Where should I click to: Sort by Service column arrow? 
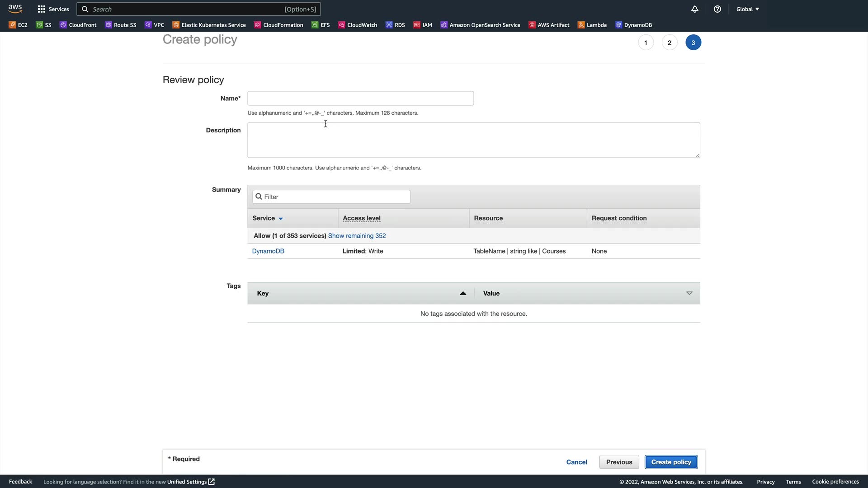coord(281,219)
